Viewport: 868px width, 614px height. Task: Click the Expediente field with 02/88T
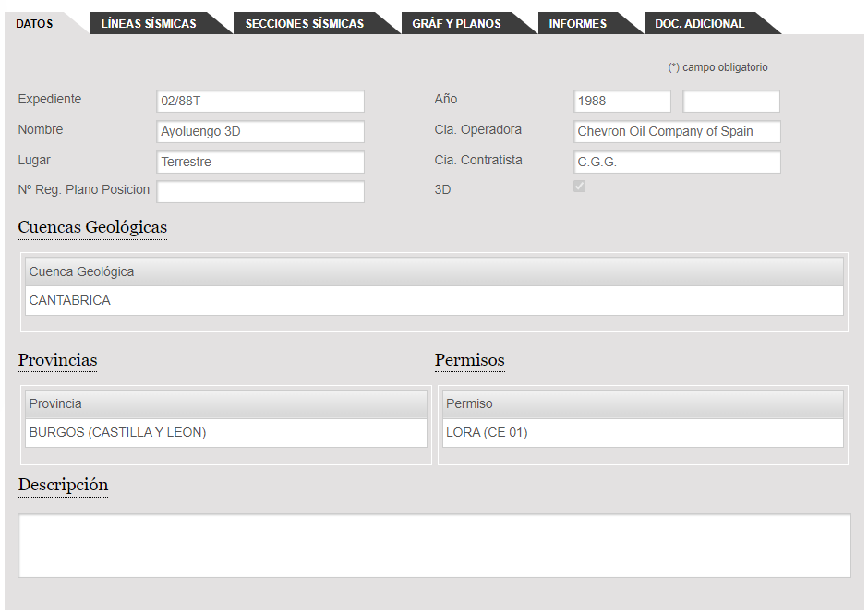(x=260, y=102)
